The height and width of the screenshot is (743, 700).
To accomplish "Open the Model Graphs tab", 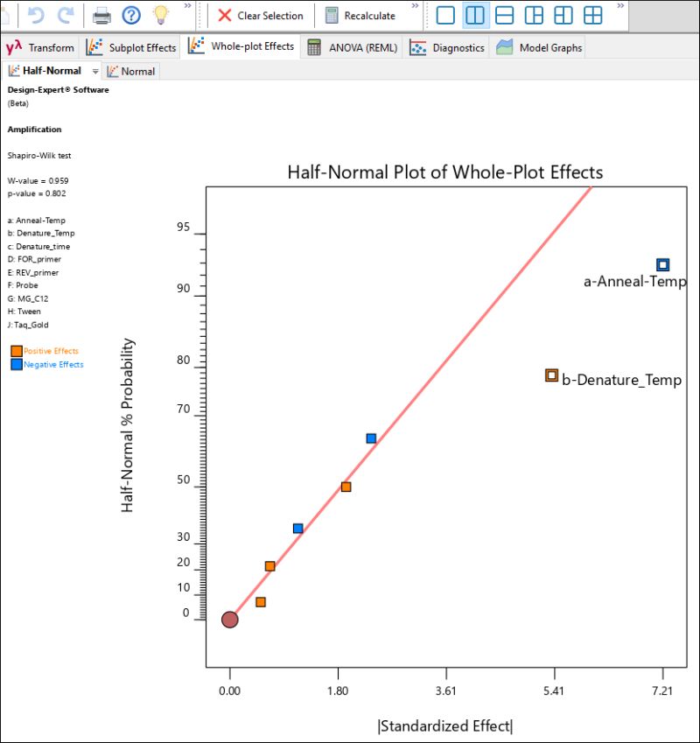I will tap(542, 47).
